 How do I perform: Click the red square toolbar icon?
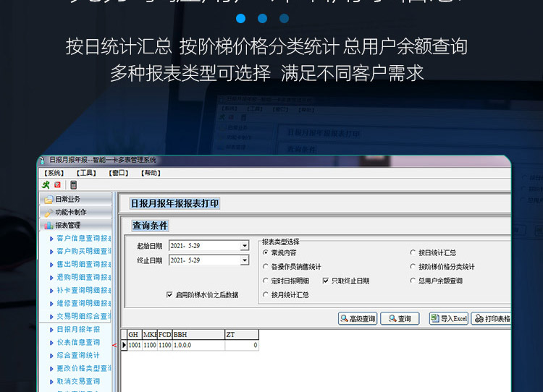pos(57,185)
